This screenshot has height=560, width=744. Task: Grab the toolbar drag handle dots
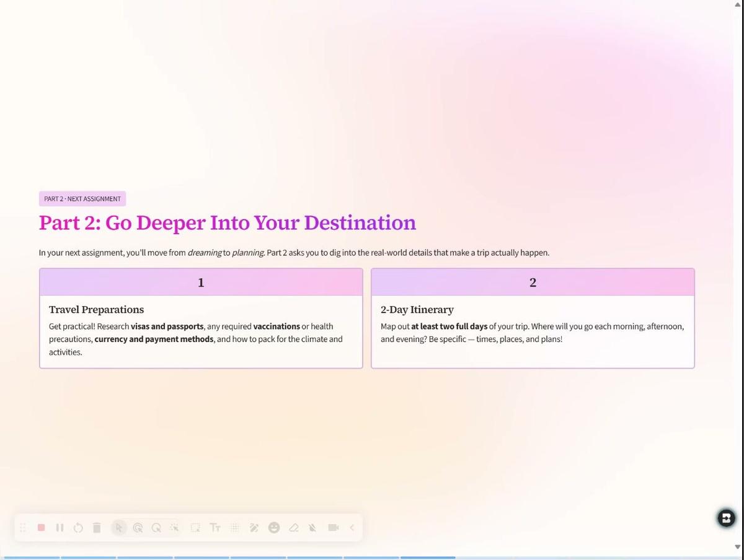pyautogui.click(x=23, y=528)
